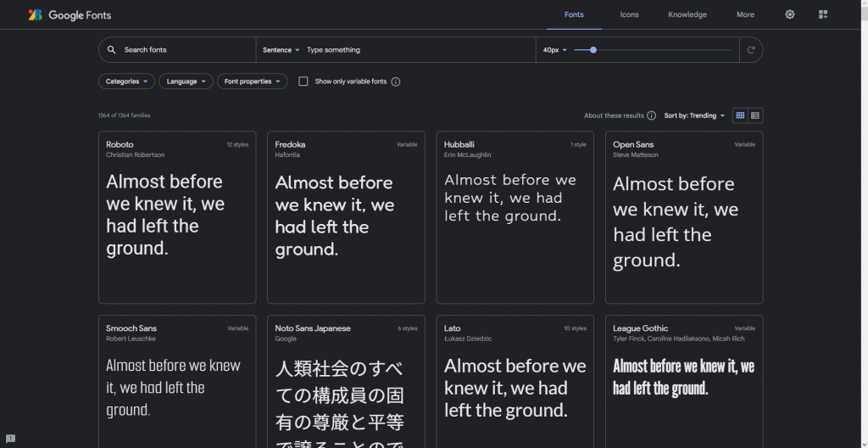
Task: Click the Hubballi sample text preview
Action: 509,198
